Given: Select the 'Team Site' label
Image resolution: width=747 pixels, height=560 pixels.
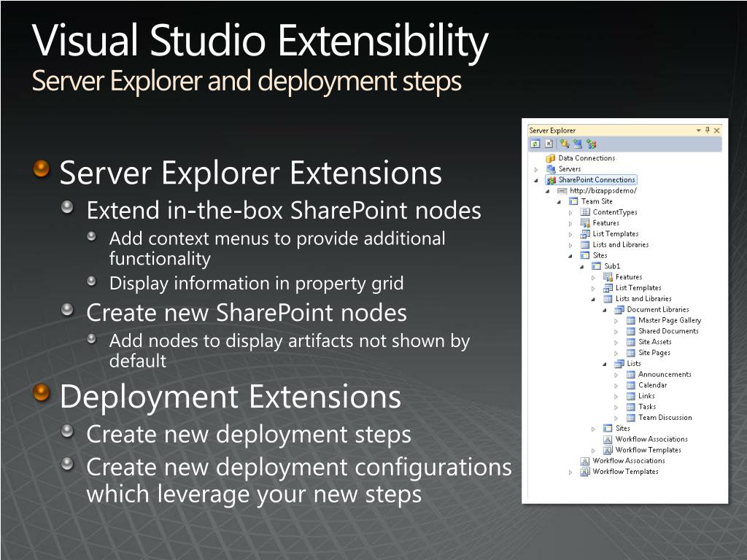Looking at the screenshot, I should pos(597,201).
